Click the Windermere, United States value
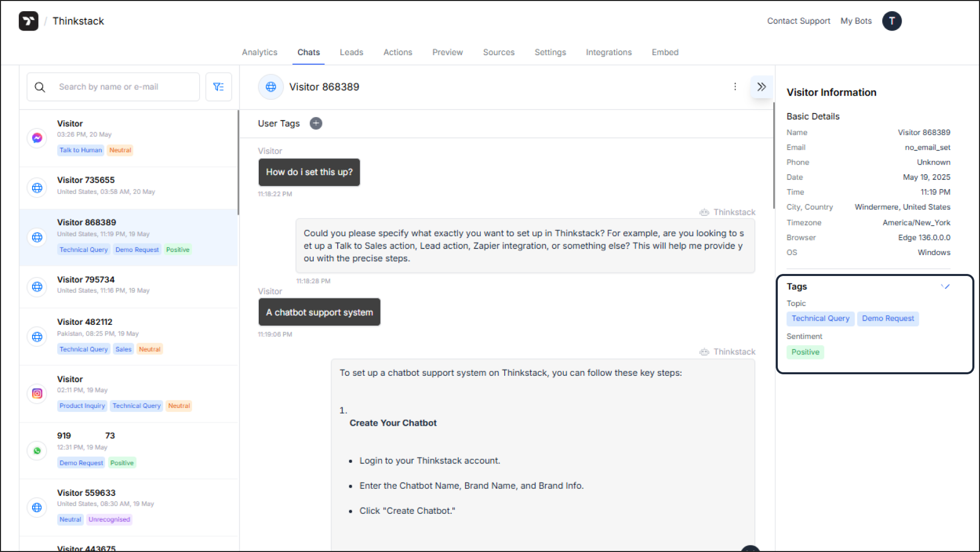This screenshot has height=552, width=980. [x=902, y=207]
